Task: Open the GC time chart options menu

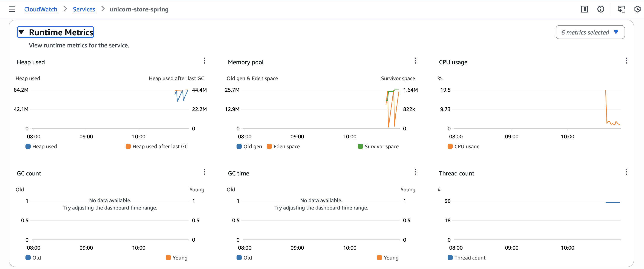Action: 415,172
